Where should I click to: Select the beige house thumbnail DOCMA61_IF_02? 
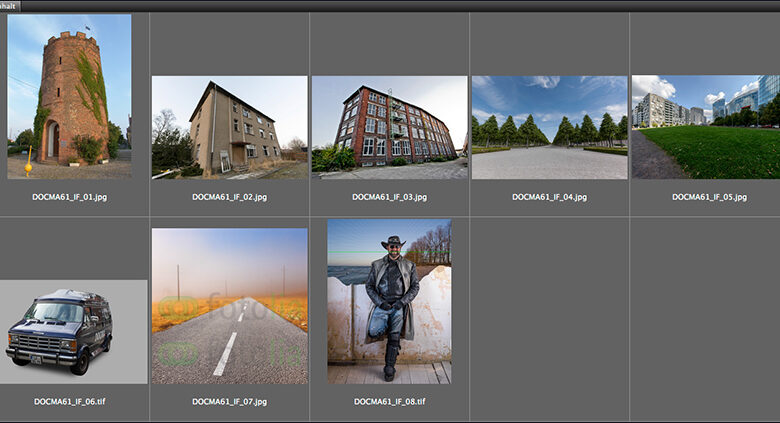click(x=229, y=127)
